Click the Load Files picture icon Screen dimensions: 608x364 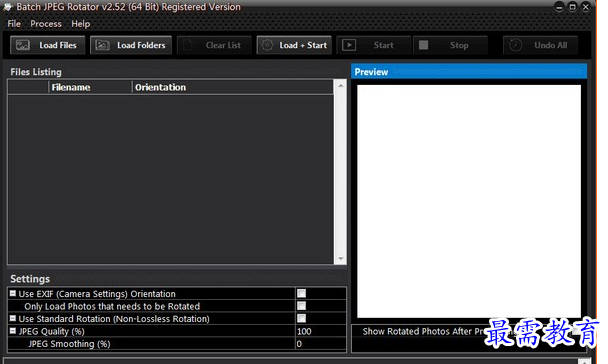23,45
